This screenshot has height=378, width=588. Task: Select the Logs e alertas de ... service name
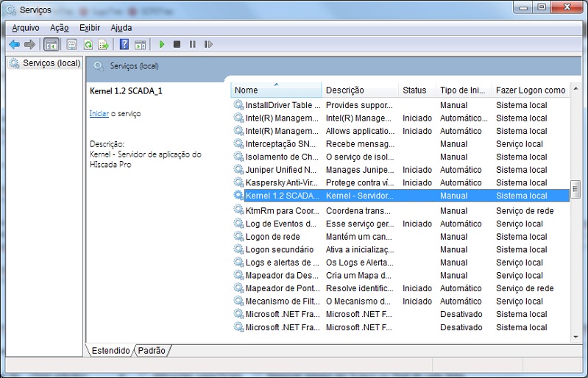pyautogui.click(x=282, y=263)
